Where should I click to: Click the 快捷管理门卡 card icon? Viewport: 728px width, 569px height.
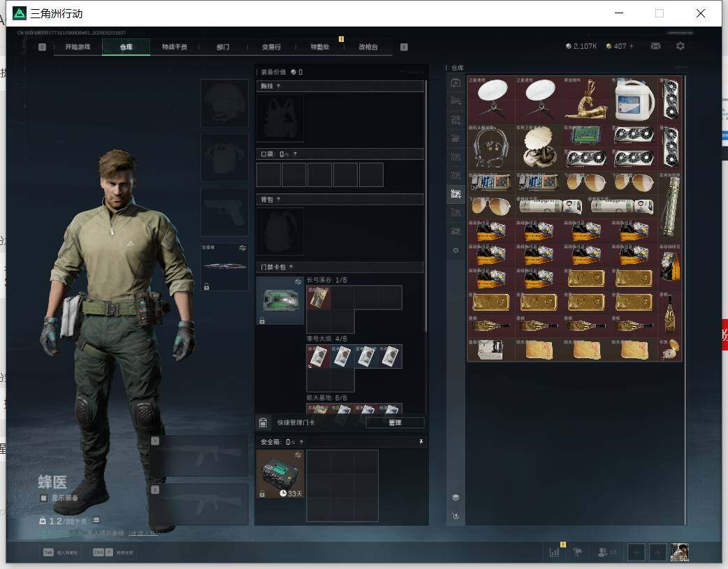[263, 423]
